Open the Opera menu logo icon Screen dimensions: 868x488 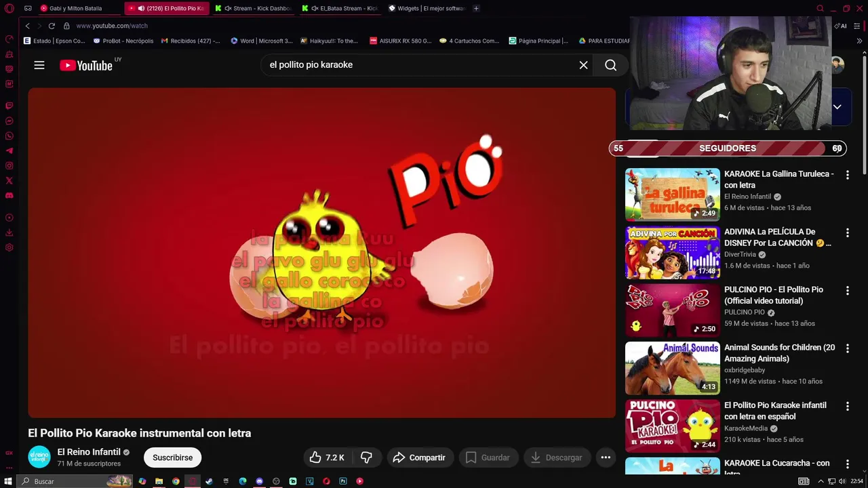[x=9, y=8]
